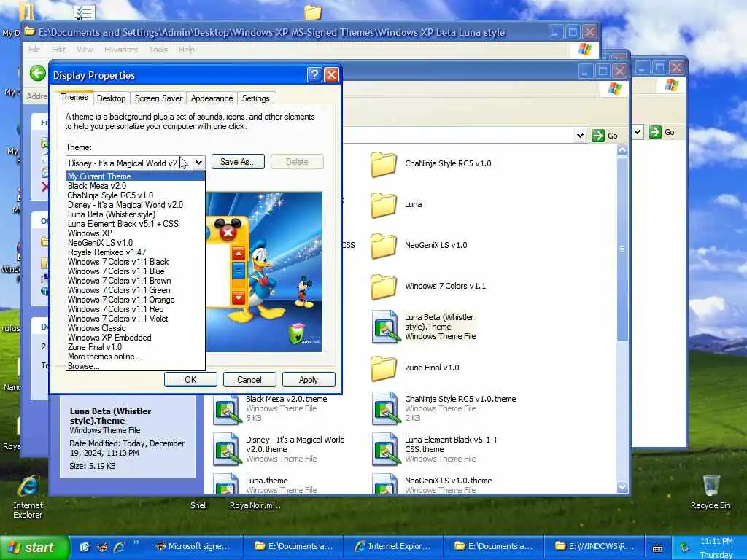Select Luna Beta (Whistler style).Theme file icon
Viewport: 747px width, 560px height.
385,327
